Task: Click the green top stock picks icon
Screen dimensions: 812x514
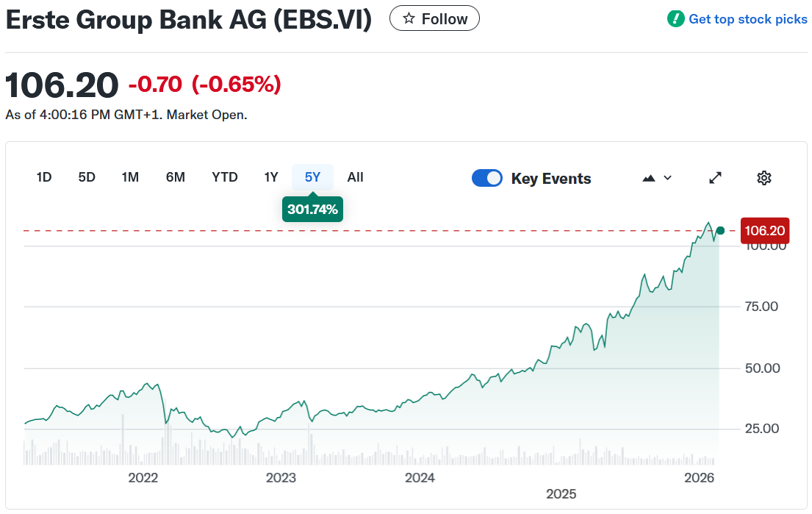Action: [x=675, y=19]
